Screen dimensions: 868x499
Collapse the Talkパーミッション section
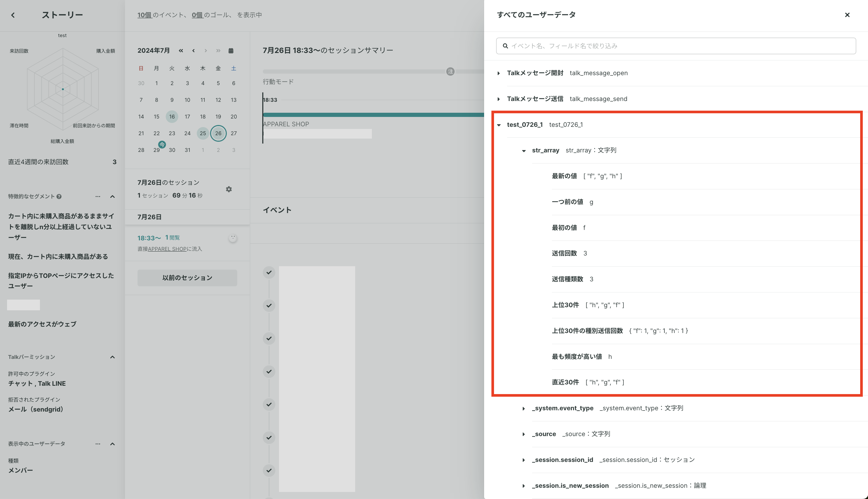pyautogui.click(x=112, y=357)
